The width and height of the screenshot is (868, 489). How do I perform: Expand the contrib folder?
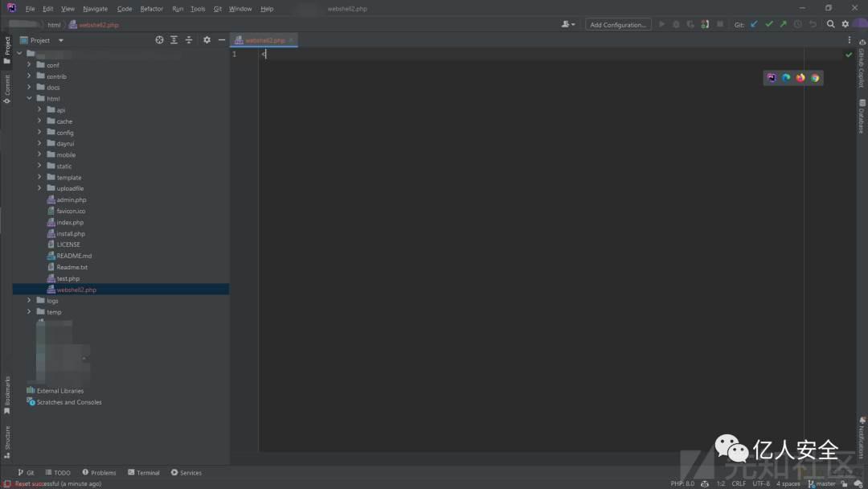(29, 76)
